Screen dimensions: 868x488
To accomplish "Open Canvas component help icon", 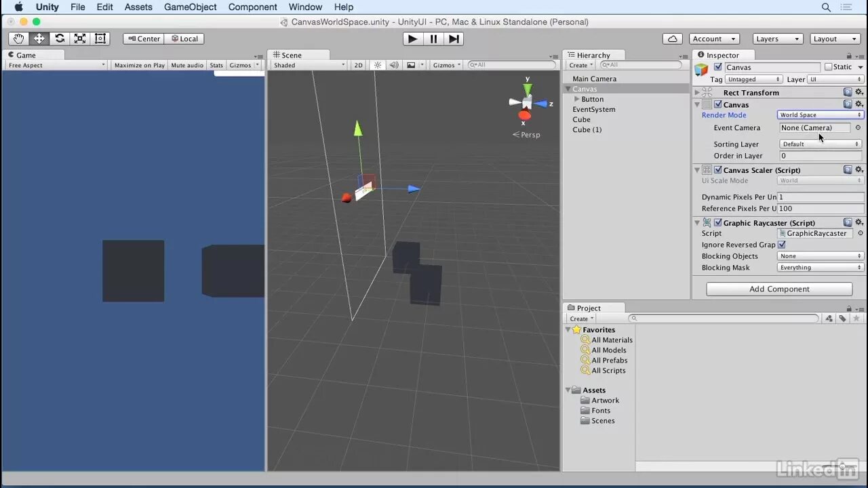I will [848, 104].
